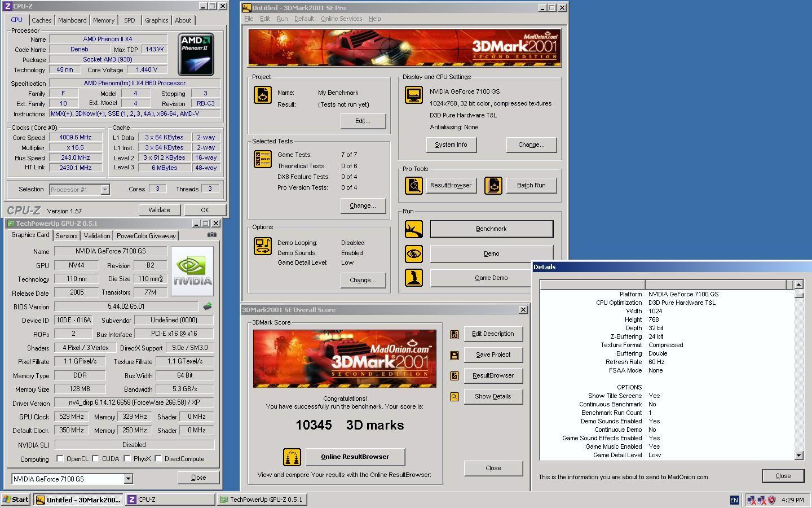Click the ResultBrowser icon in Overall Score dialog
812x508 pixels.
(454, 376)
